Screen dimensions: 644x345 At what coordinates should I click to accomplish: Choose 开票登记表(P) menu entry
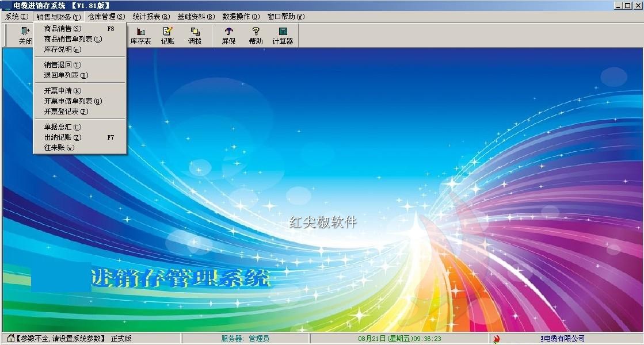point(79,111)
